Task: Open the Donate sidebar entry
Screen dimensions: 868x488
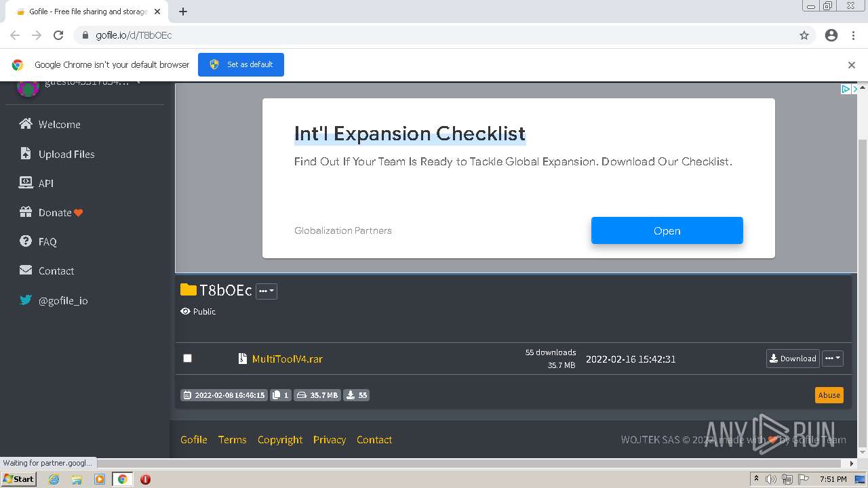Action: [52, 212]
